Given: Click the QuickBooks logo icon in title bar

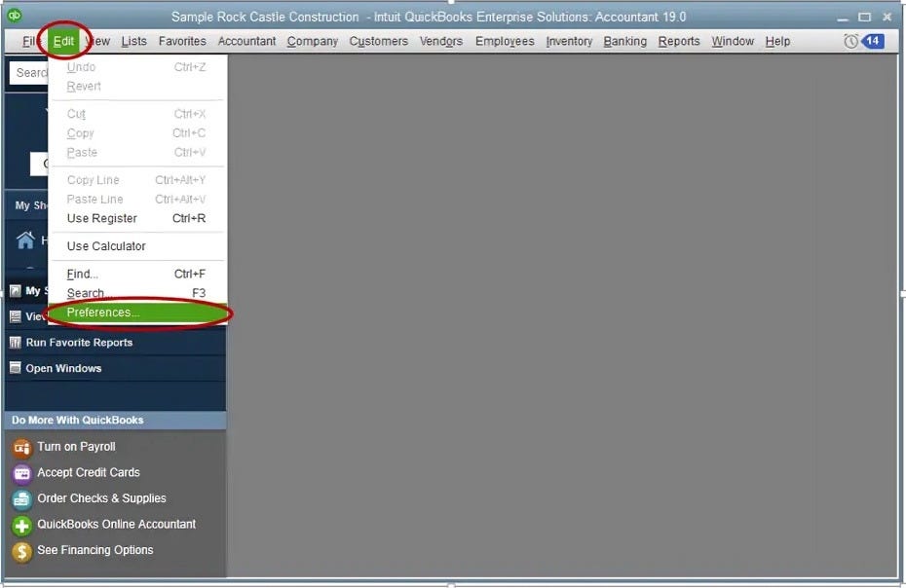Looking at the screenshot, I should (14, 16).
